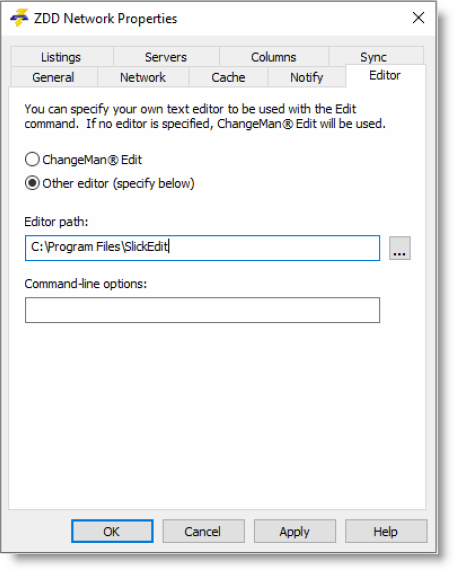
Task: Open the browse button next to Editor path
Action: pyautogui.click(x=399, y=248)
